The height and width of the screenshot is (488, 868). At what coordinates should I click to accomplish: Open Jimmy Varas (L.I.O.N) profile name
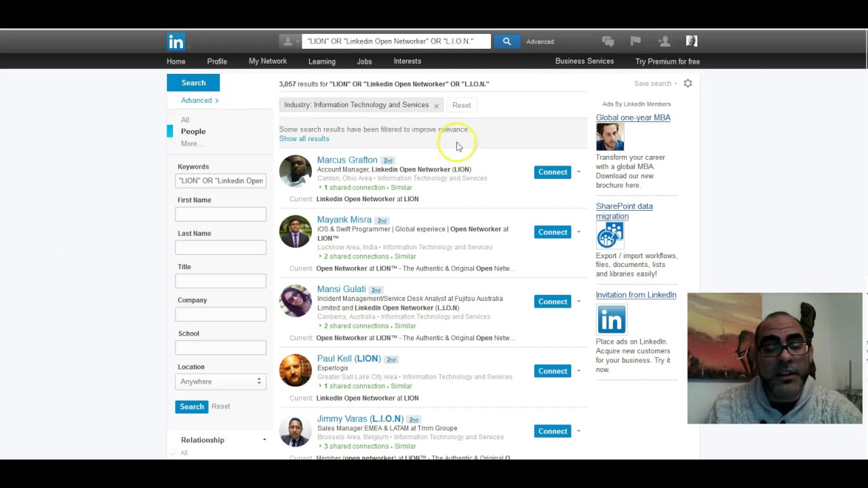360,419
